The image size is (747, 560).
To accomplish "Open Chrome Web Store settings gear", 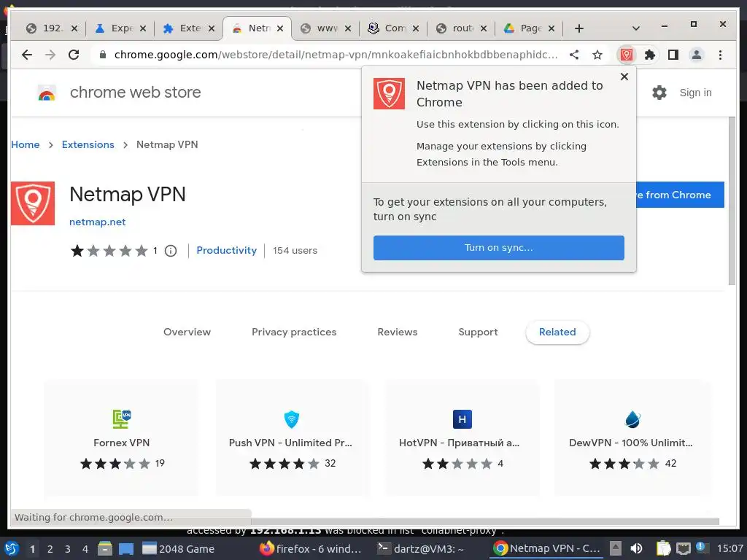I will pos(659,93).
